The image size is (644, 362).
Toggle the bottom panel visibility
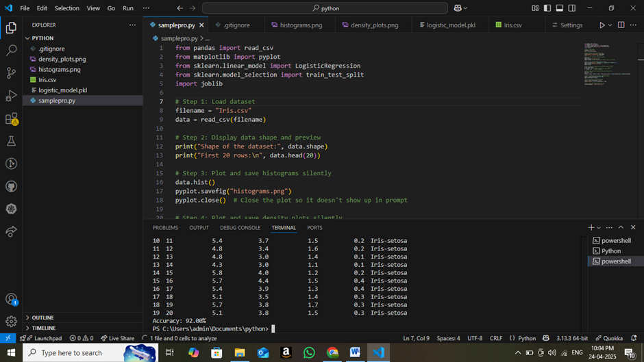(x=560, y=8)
